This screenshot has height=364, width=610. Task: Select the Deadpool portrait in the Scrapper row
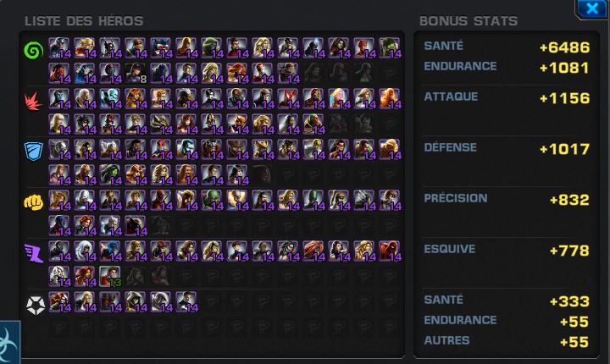[161, 200]
